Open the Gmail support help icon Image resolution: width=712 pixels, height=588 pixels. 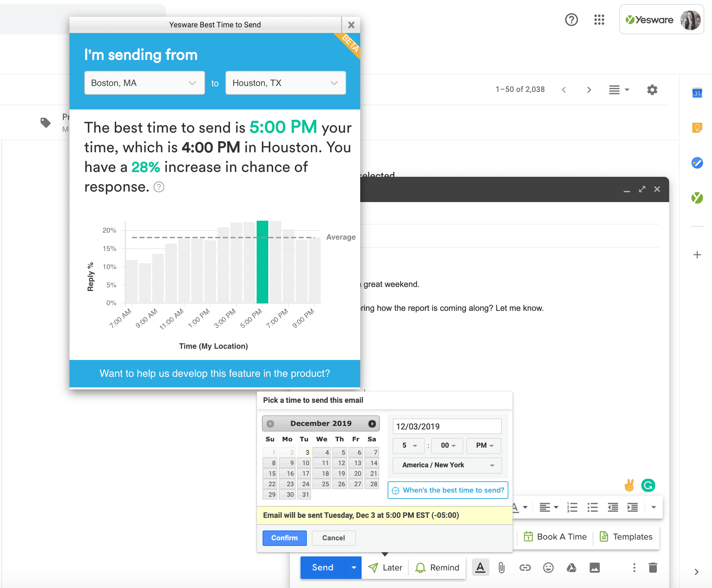571,20
